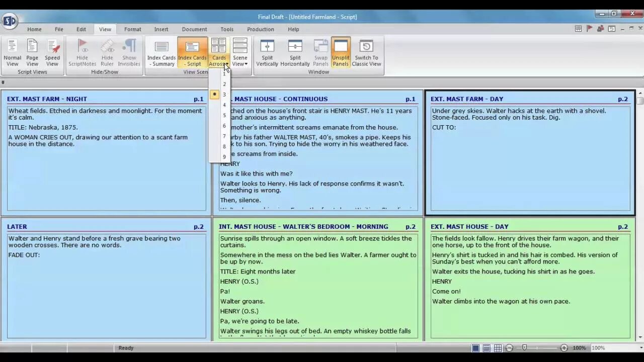Click the Ready status bar text
Image resolution: width=644 pixels, height=362 pixels.
coord(126,348)
